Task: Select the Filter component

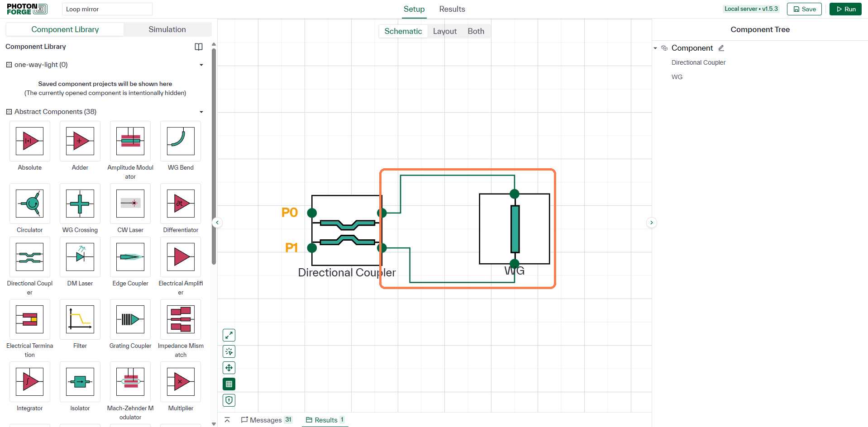Action: 80,319
